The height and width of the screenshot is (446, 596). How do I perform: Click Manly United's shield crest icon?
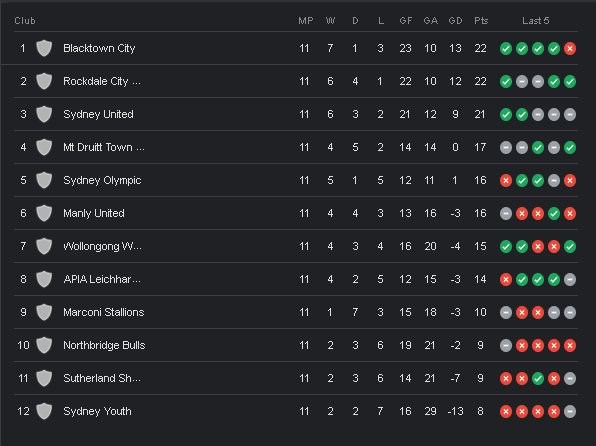(44, 213)
